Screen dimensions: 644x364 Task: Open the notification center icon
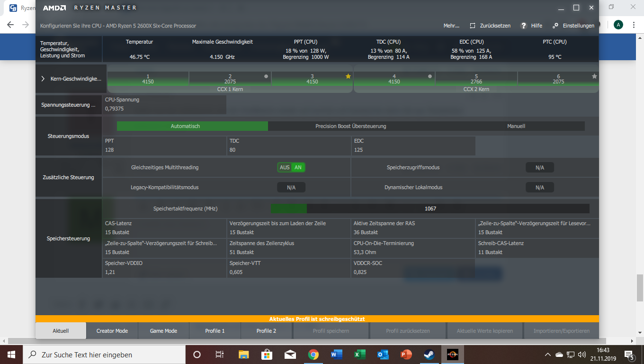pyautogui.click(x=630, y=355)
